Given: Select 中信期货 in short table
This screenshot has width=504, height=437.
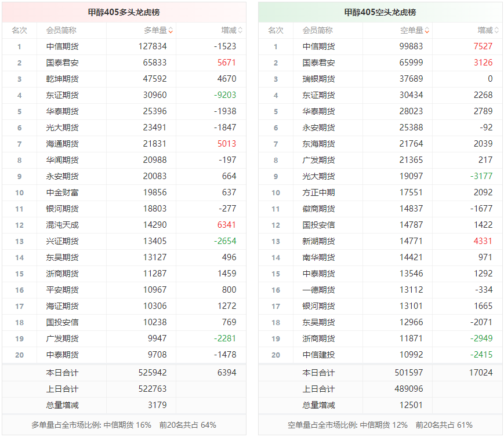Looking at the screenshot, I should point(318,46).
